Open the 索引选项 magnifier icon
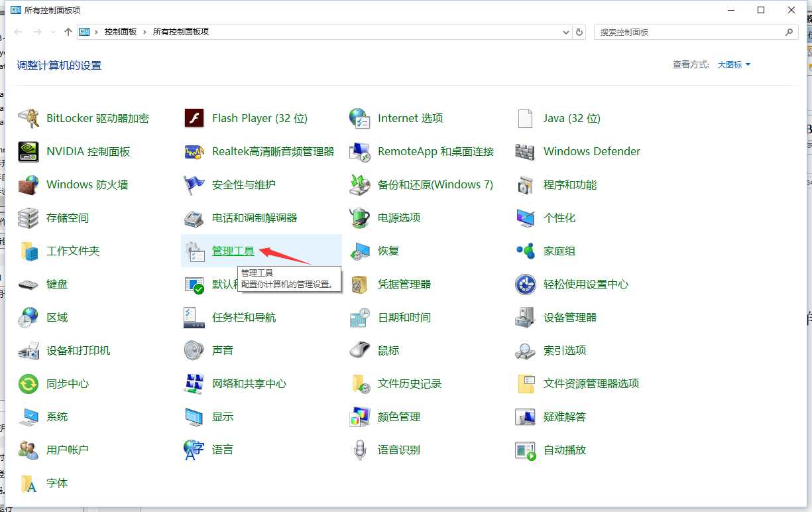 tap(525, 350)
